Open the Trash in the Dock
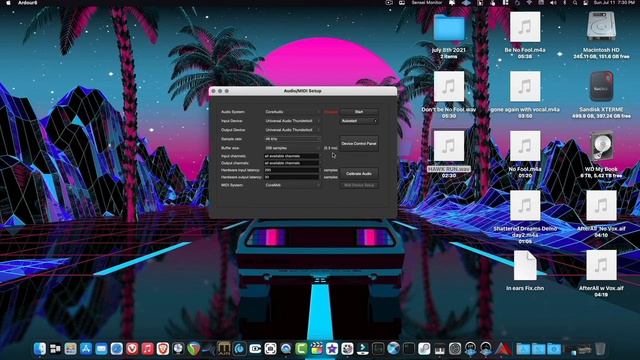640x360 pixels. (x=600, y=349)
